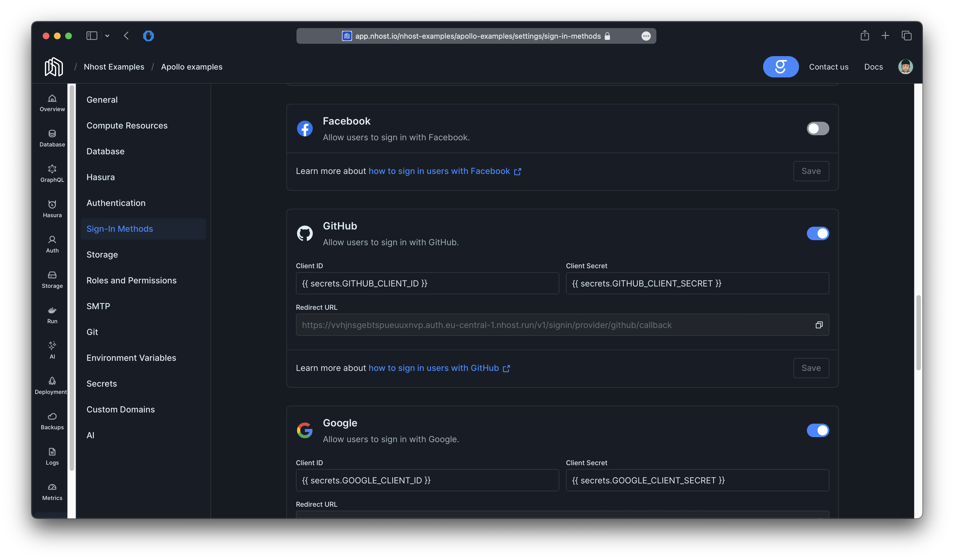Select AI in settings menu
This screenshot has width=954, height=560.
(143, 435)
